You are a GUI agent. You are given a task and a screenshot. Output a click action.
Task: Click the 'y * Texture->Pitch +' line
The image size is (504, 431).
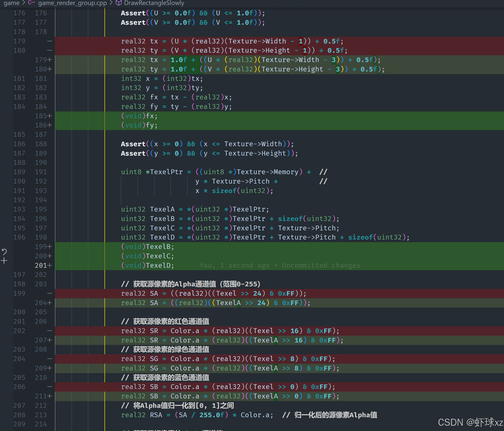[x=236, y=181]
